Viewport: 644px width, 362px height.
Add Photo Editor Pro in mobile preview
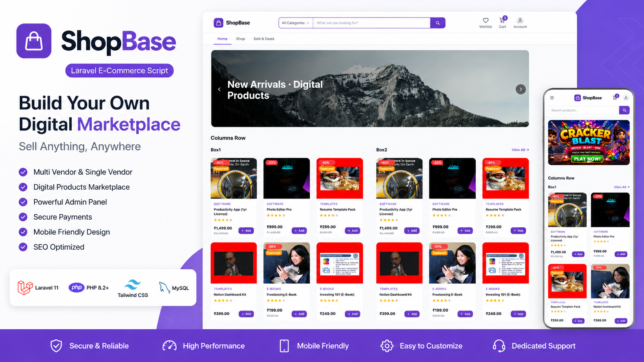[621, 254]
